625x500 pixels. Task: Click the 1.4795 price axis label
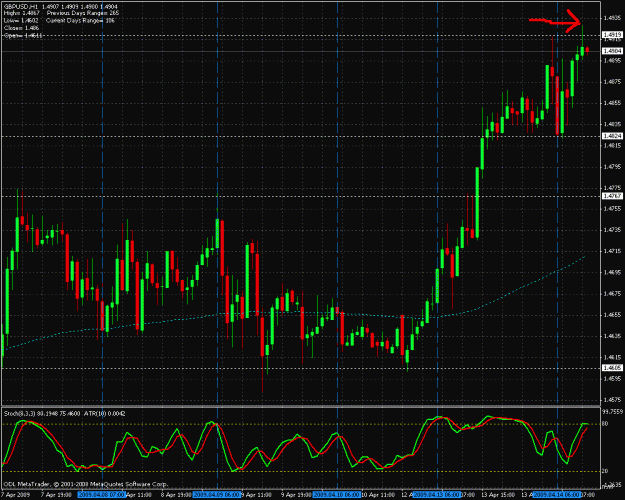[x=612, y=167]
